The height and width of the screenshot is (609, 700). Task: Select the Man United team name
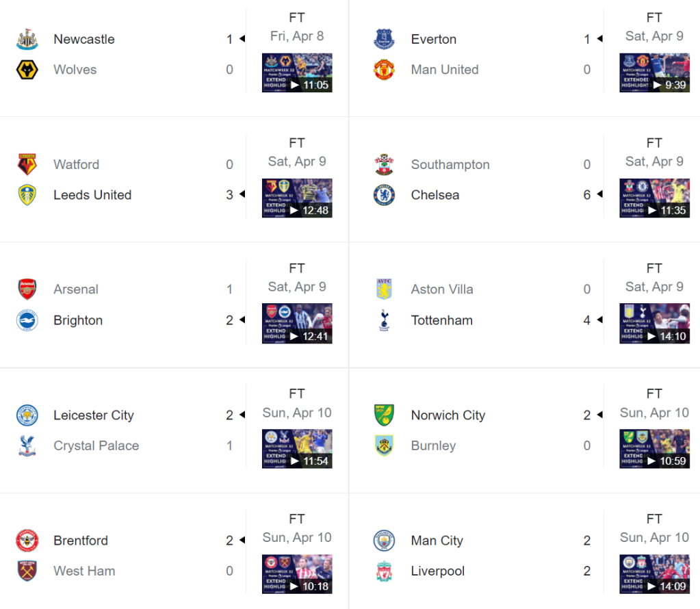click(x=445, y=70)
